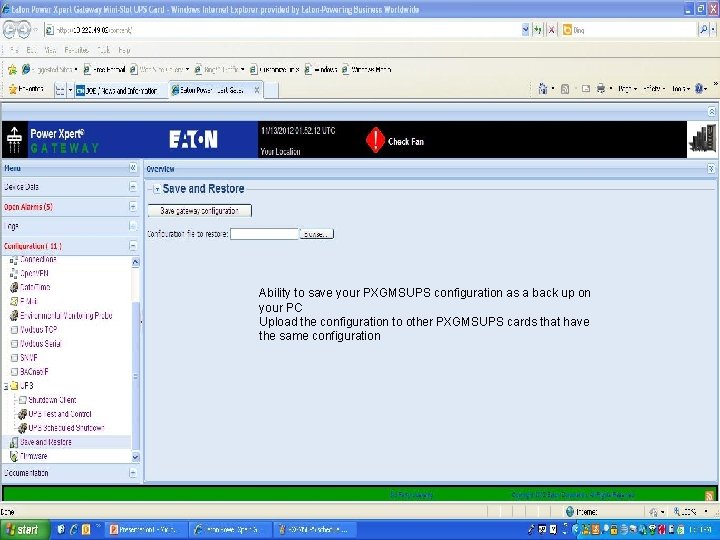Click the Start button on taskbar

click(24, 530)
